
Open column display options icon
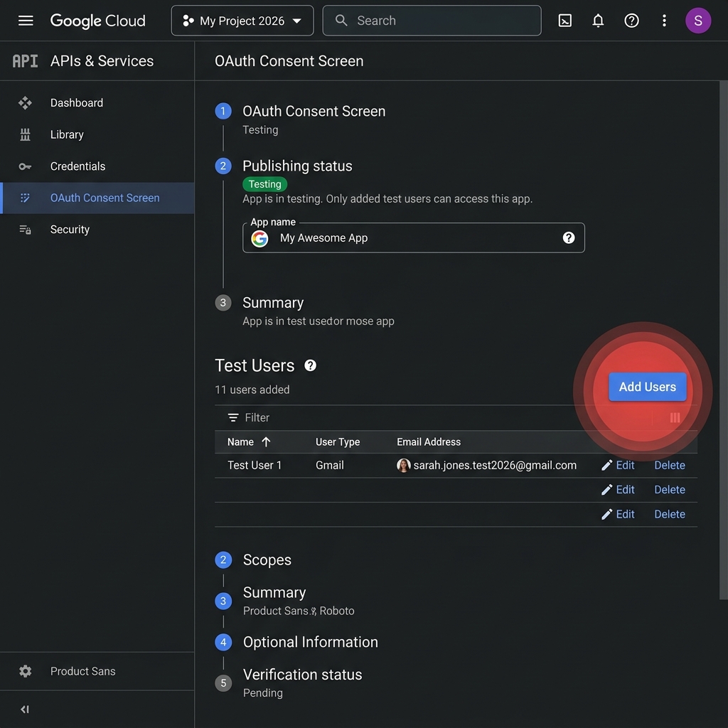point(675,418)
